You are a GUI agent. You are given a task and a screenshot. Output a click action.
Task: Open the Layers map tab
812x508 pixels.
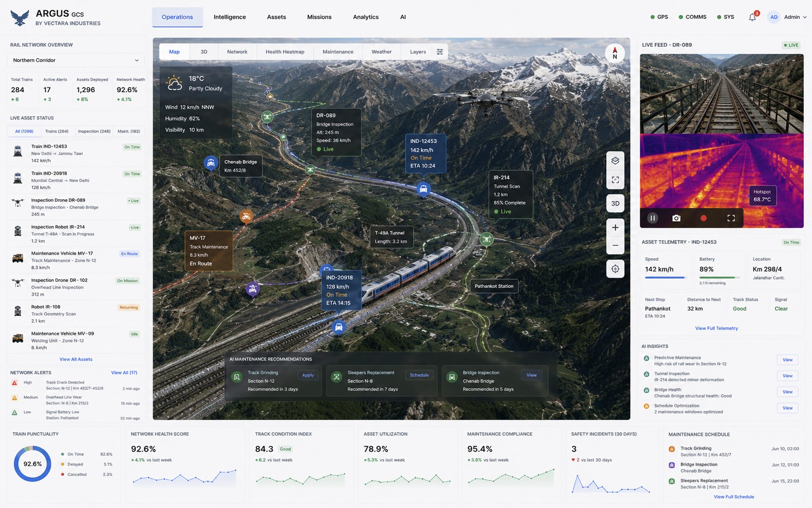coord(418,52)
